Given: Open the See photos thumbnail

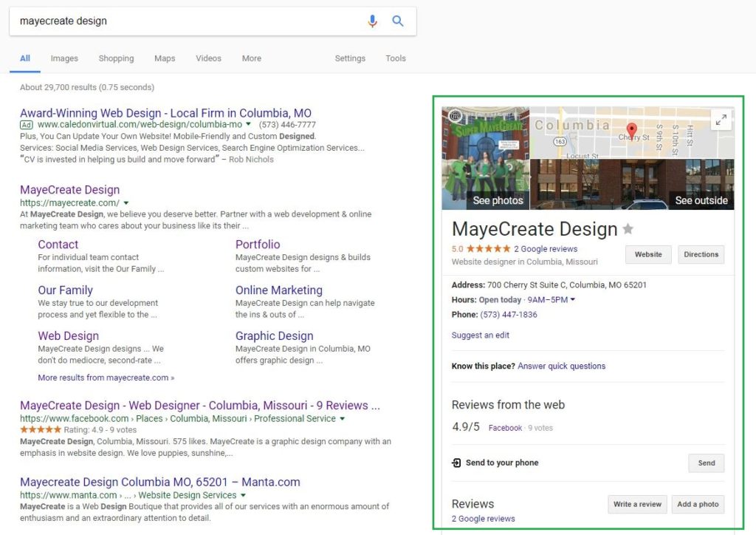Looking at the screenshot, I should coord(486,159).
